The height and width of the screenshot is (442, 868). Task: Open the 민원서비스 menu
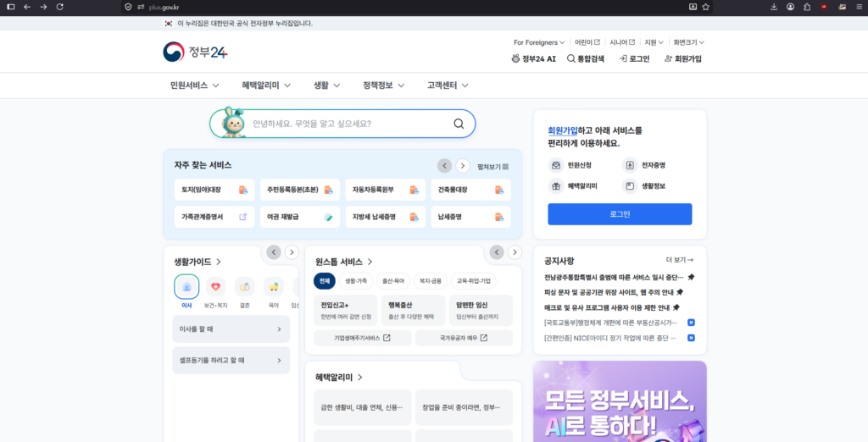(x=194, y=86)
